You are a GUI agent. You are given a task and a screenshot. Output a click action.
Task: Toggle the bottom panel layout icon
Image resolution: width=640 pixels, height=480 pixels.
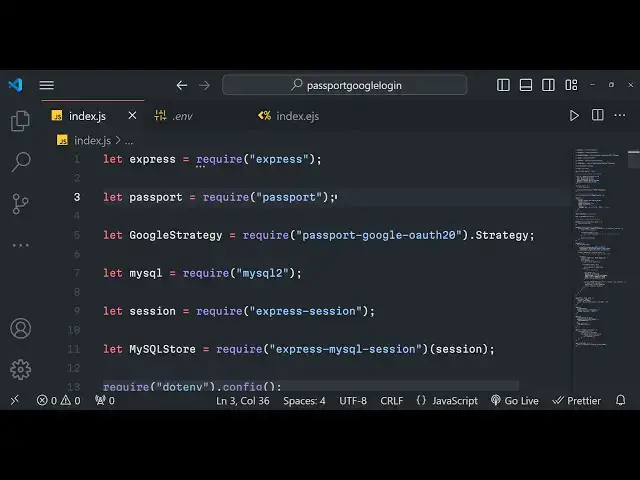[x=525, y=85]
